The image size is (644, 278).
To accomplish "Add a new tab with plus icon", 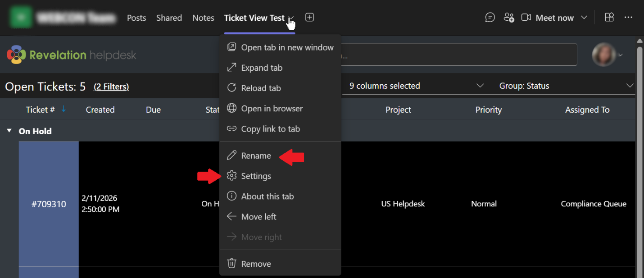I will pos(309,17).
